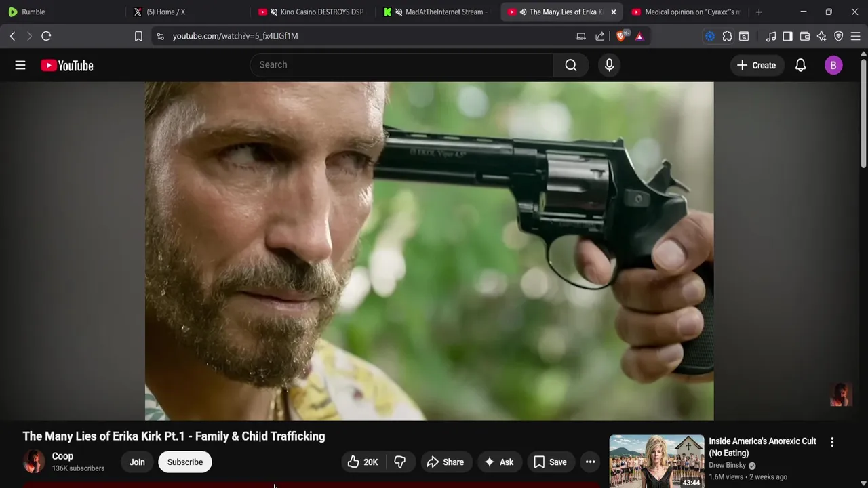Open Brave Shields lion icon
Screen dimensions: 868x488
(621, 36)
